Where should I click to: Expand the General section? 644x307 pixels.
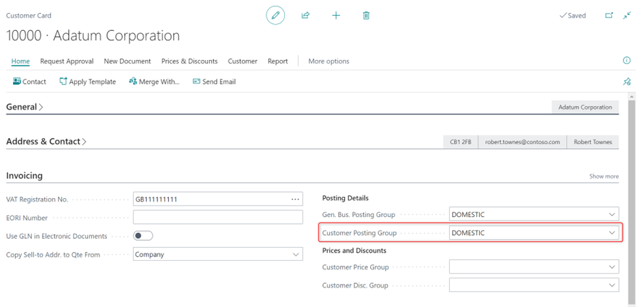pyautogui.click(x=25, y=107)
